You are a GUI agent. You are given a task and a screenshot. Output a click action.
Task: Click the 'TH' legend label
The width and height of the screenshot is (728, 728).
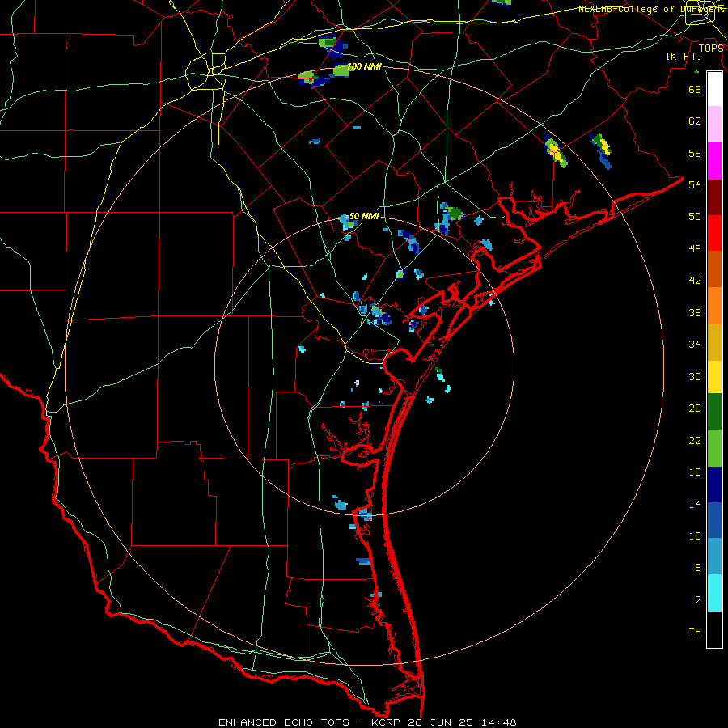(x=695, y=632)
